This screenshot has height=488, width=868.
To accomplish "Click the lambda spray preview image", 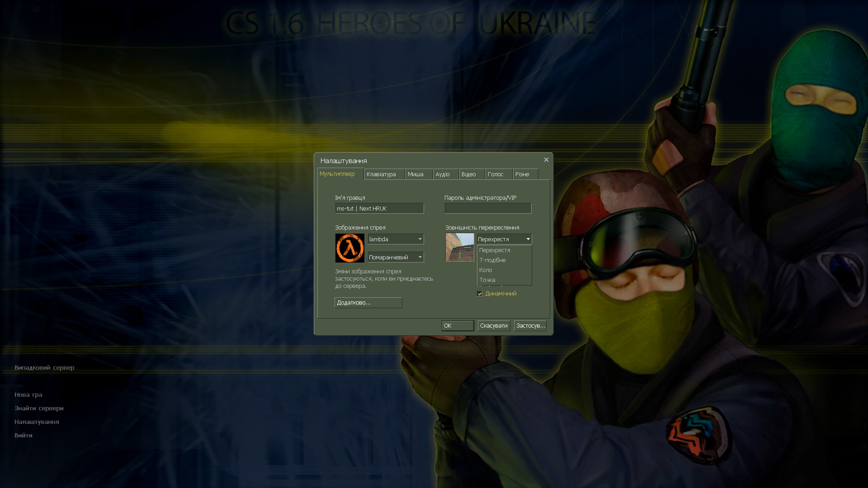I will pyautogui.click(x=350, y=248).
